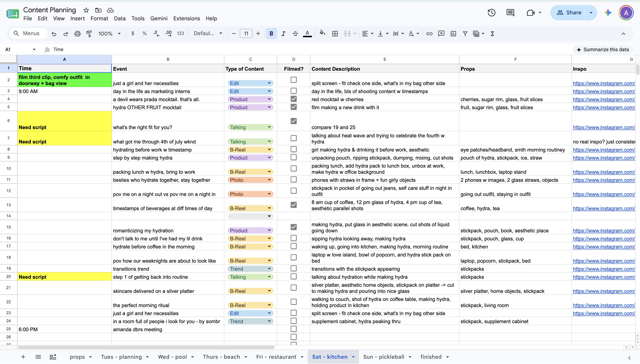Check Filmed for transitions trend row
This screenshot has width=640, height=364.
coord(294,268)
